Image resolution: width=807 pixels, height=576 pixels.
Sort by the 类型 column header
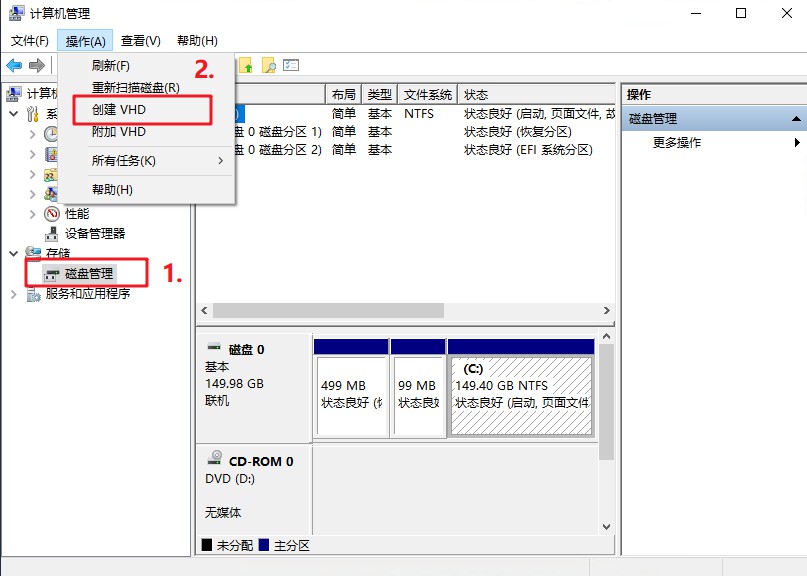tap(380, 95)
